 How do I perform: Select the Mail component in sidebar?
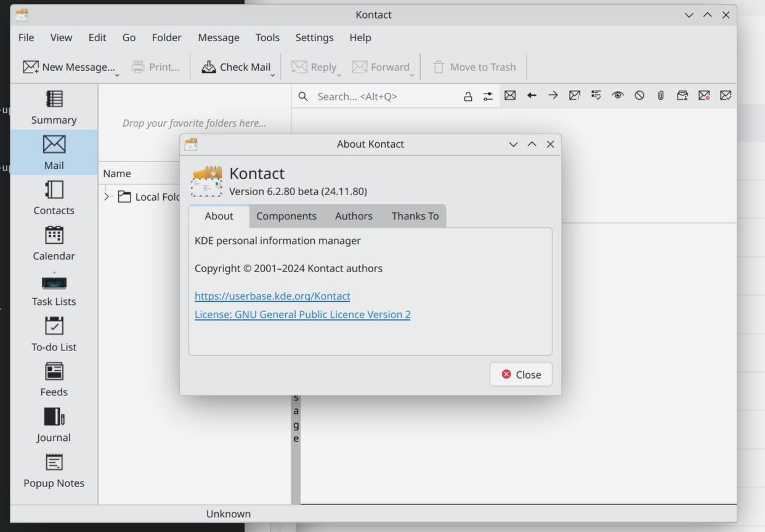[54, 153]
